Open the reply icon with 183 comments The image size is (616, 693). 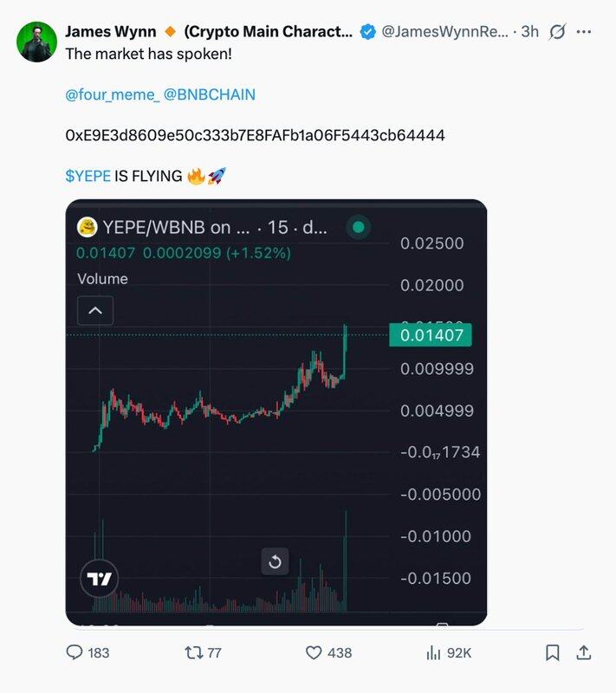[76, 652]
